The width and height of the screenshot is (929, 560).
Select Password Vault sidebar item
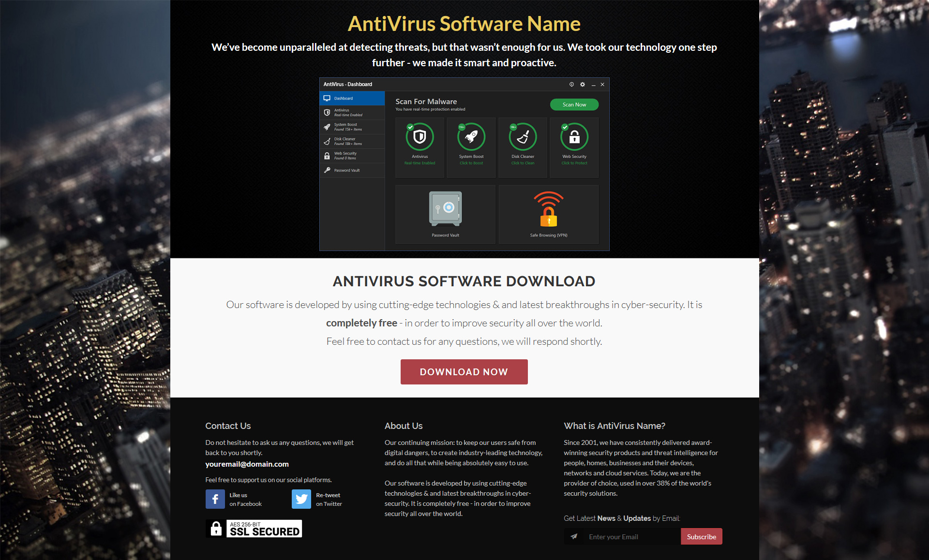352,170
